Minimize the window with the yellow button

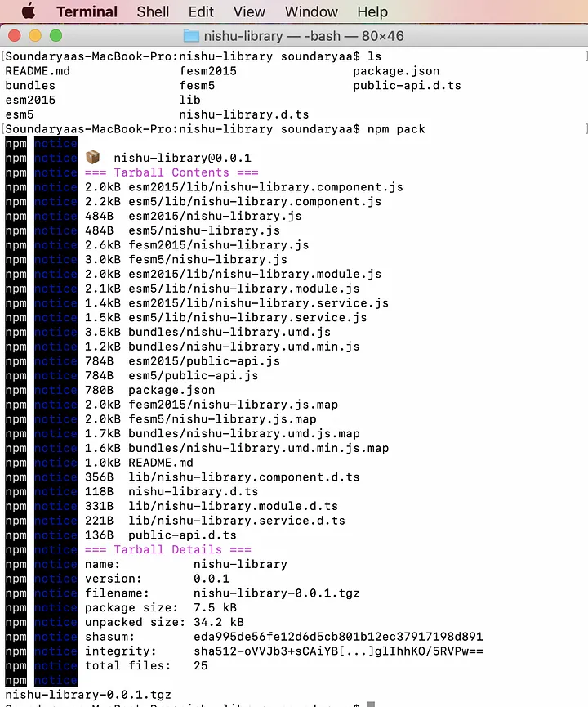point(35,36)
